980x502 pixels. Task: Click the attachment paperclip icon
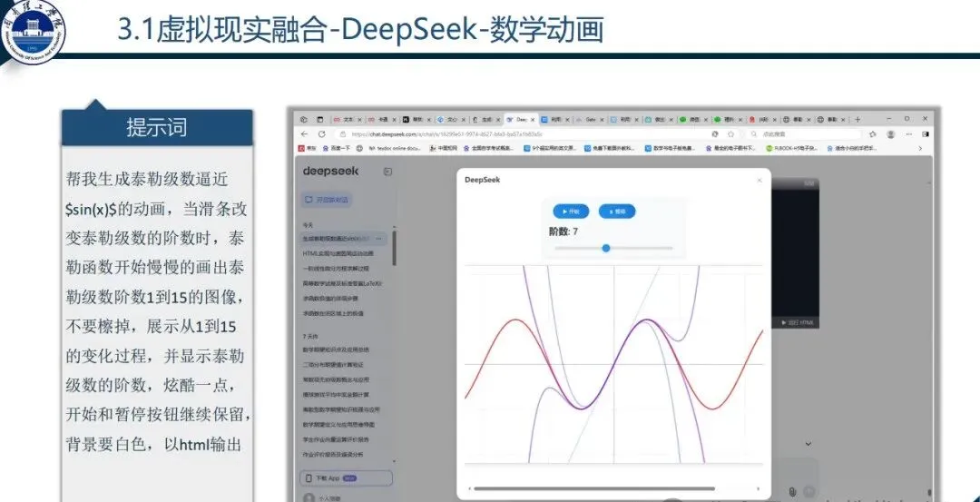point(792,491)
